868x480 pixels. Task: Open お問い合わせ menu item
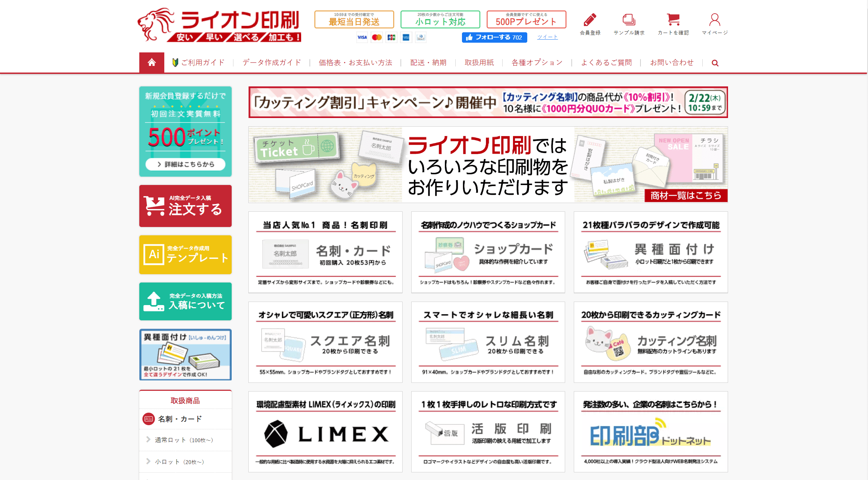coord(672,63)
